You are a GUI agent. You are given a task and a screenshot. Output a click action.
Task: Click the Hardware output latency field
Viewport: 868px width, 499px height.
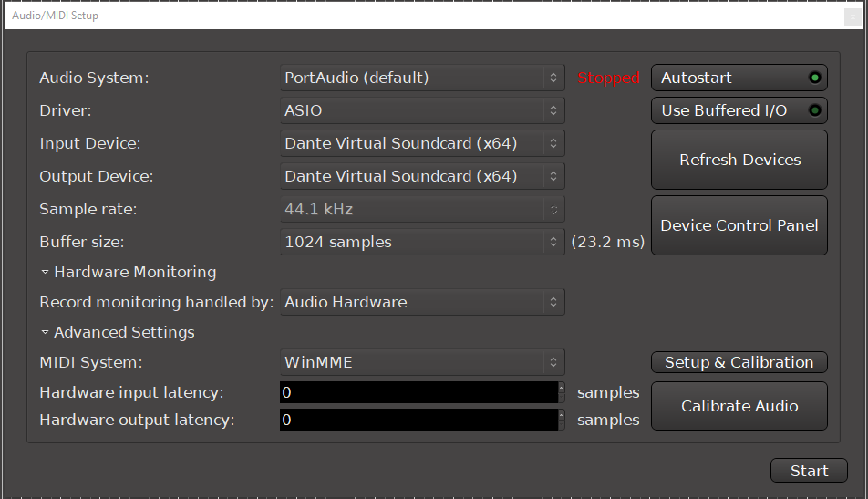[x=418, y=421]
